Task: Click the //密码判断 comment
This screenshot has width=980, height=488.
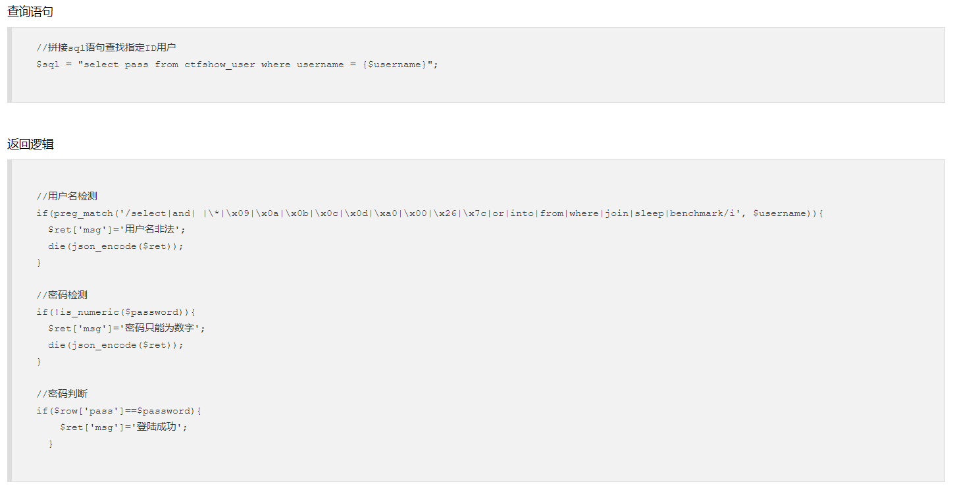Action: tap(62, 394)
